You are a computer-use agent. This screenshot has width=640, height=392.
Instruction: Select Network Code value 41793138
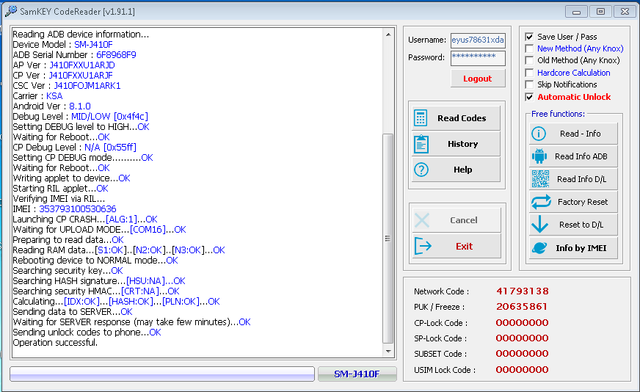[x=522, y=291]
